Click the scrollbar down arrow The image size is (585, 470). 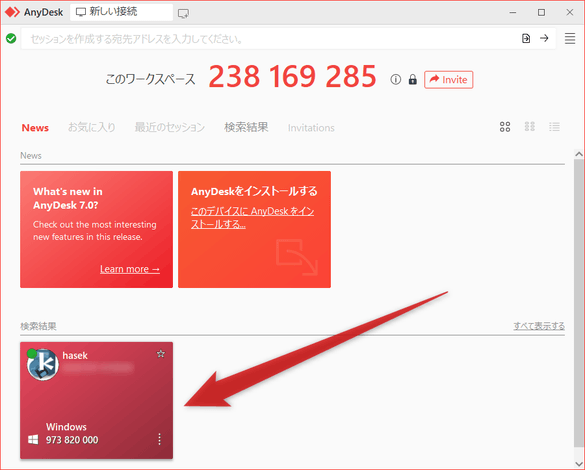(579, 463)
